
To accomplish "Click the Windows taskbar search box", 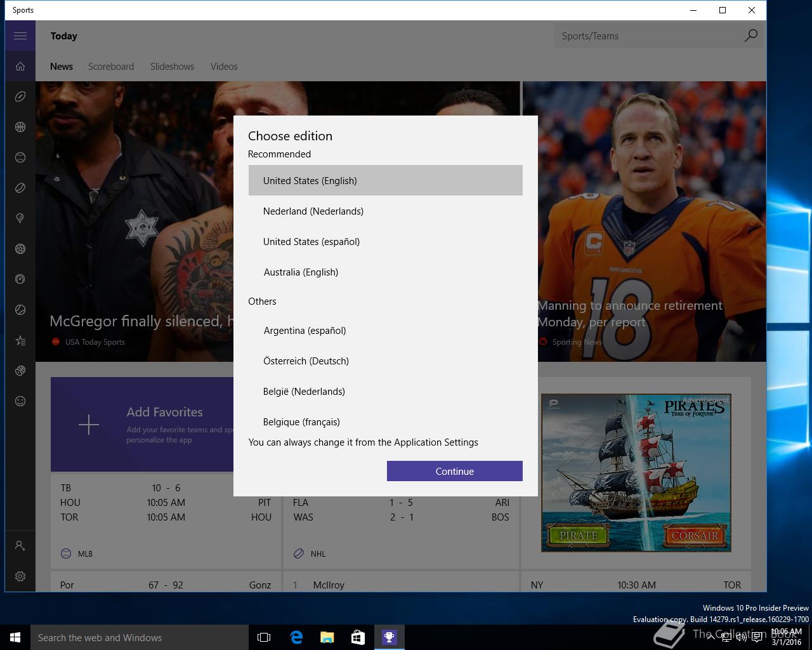I will pyautogui.click(x=140, y=637).
